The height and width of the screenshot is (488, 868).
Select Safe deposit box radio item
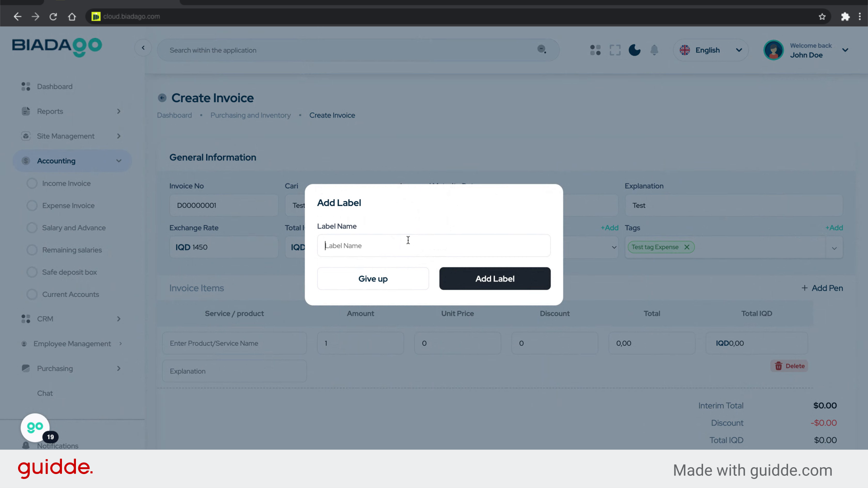click(x=32, y=272)
